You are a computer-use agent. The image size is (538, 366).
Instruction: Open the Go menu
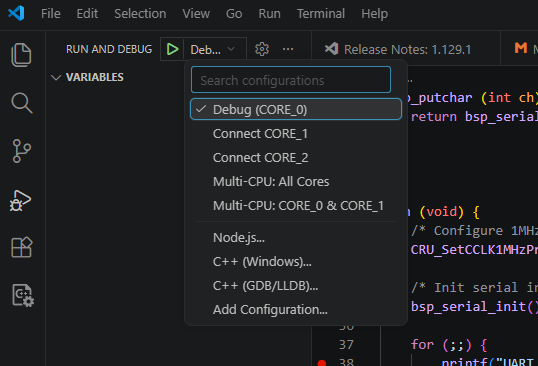click(x=234, y=14)
